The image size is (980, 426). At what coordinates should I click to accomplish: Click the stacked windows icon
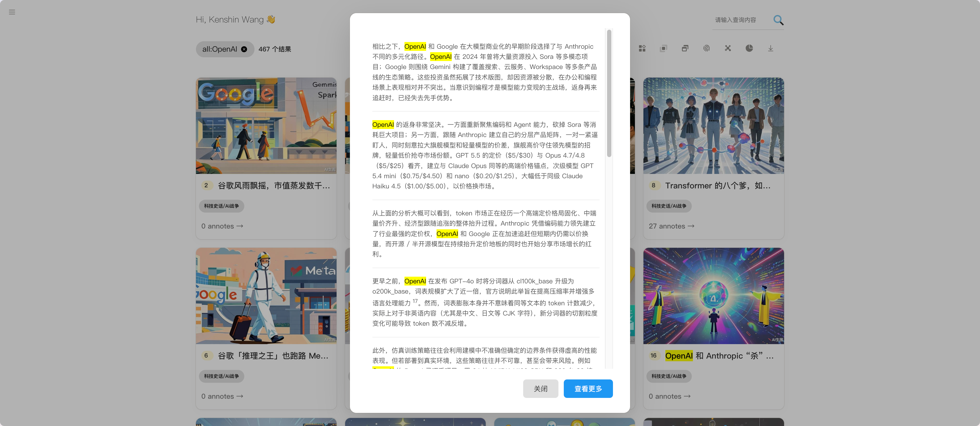point(685,48)
